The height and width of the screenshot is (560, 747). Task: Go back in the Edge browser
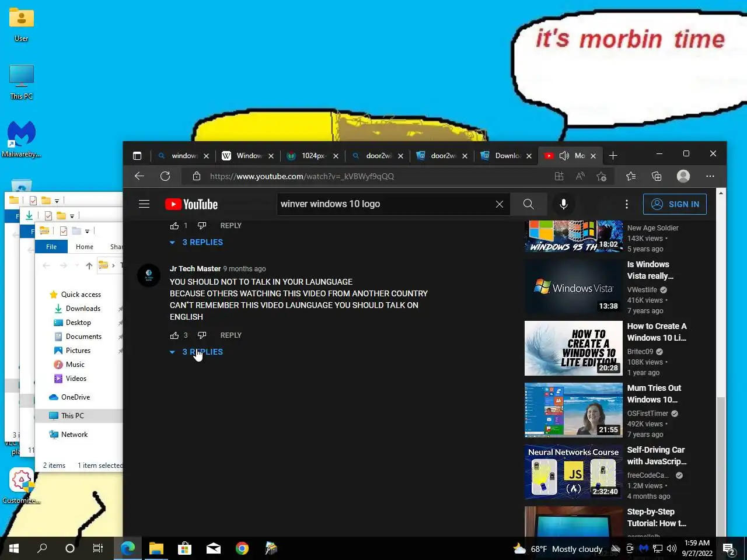[139, 176]
